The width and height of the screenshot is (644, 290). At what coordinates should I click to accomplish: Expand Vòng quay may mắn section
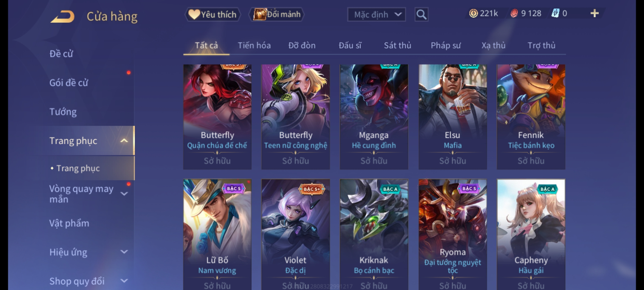point(124,194)
